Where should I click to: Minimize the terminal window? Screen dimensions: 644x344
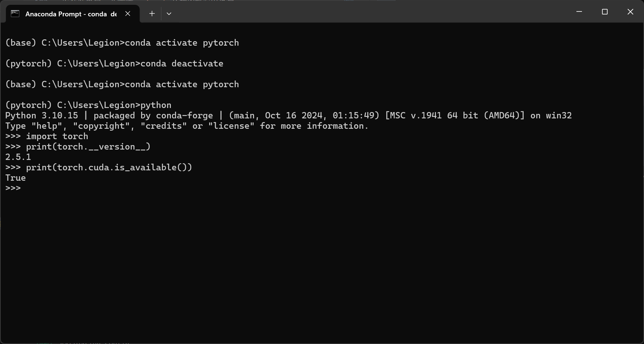tap(579, 12)
